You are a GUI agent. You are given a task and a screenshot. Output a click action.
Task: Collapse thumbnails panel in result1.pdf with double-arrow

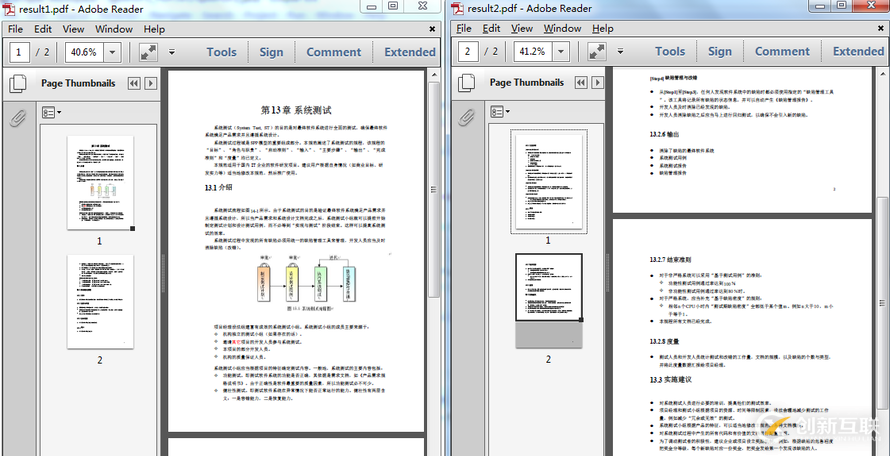(132, 84)
